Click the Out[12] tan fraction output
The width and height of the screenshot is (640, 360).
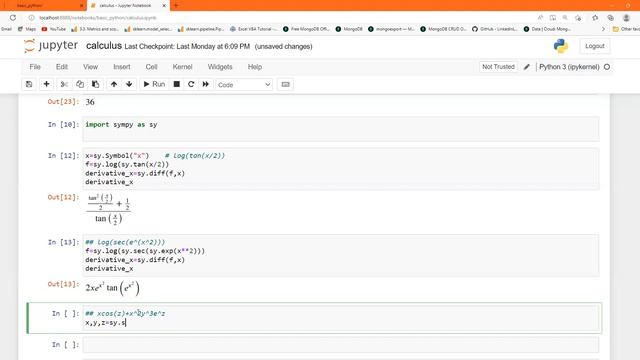(x=108, y=209)
